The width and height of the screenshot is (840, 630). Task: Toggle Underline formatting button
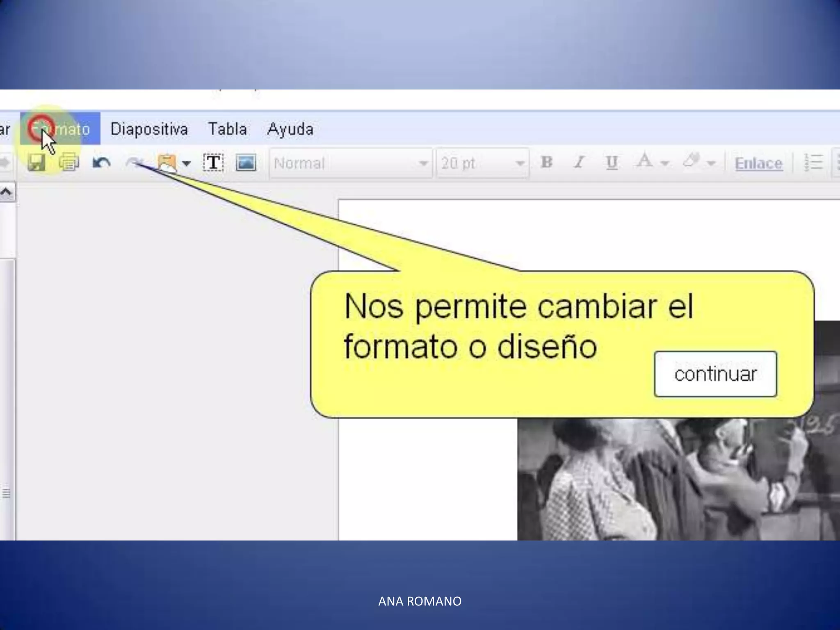pos(612,163)
